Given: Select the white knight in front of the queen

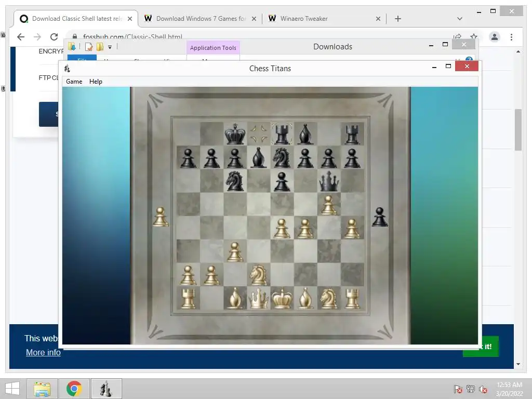Looking at the screenshot, I should point(258,274).
